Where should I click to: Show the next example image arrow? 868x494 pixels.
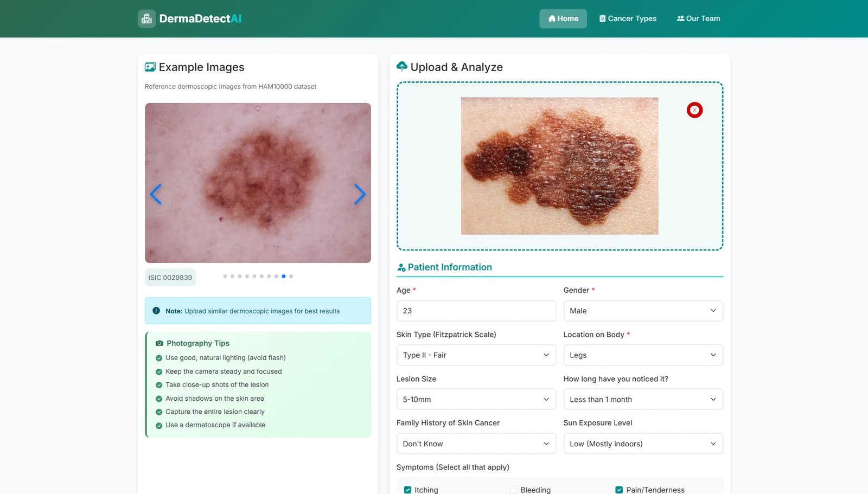click(x=360, y=194)
